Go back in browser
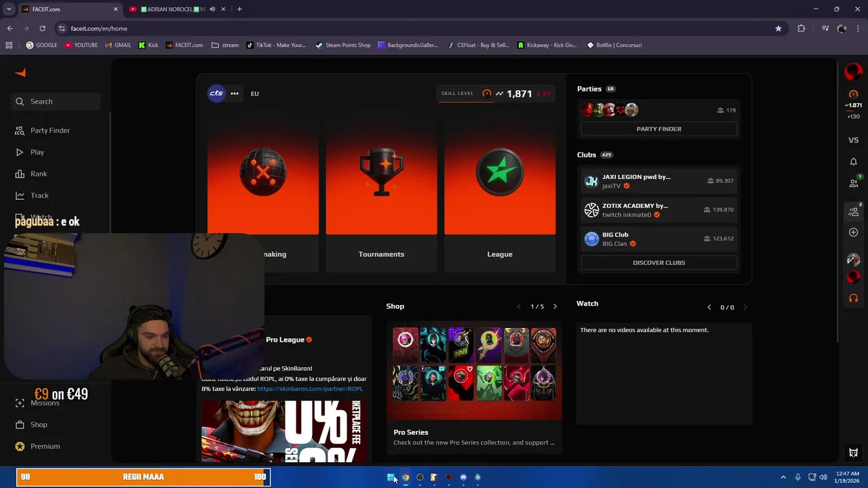Screen dimensions: 868x488 coord(9,28)
